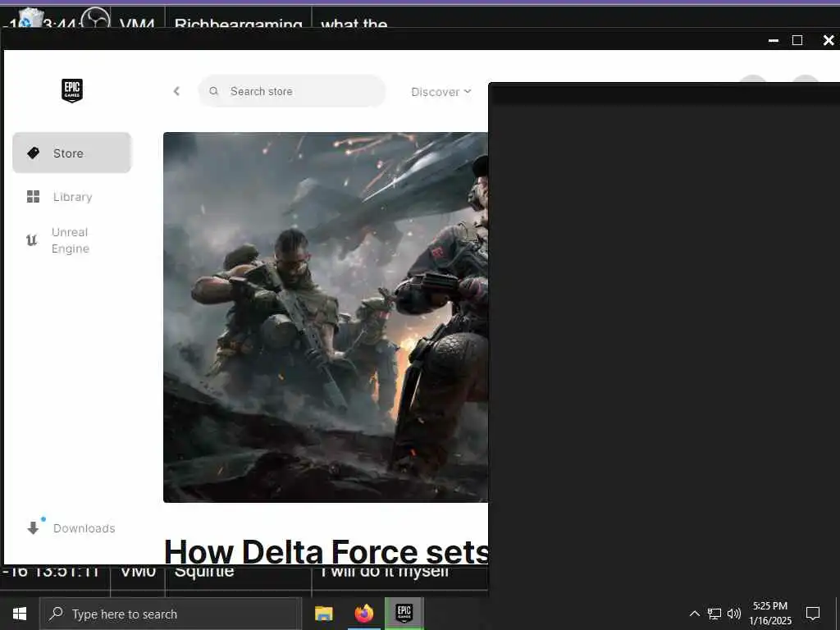Close the Epic Games Launcher window
The width and height of the screenshot is (840, 630).
click(x=829, y=40)
